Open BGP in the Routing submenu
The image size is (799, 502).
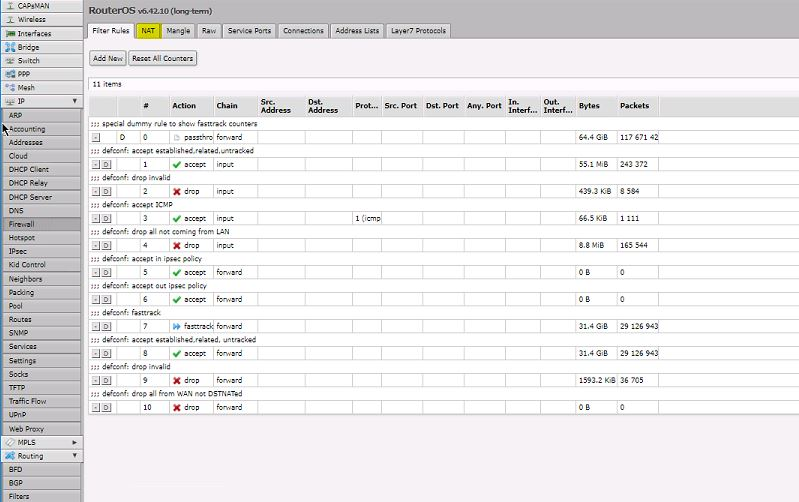(x=41, y=483)
